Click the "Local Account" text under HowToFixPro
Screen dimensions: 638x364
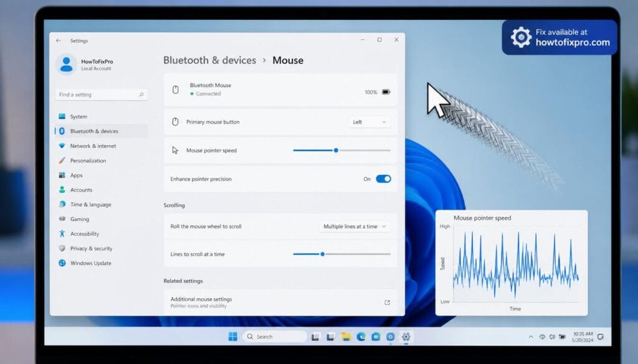[x=96, y=68]
